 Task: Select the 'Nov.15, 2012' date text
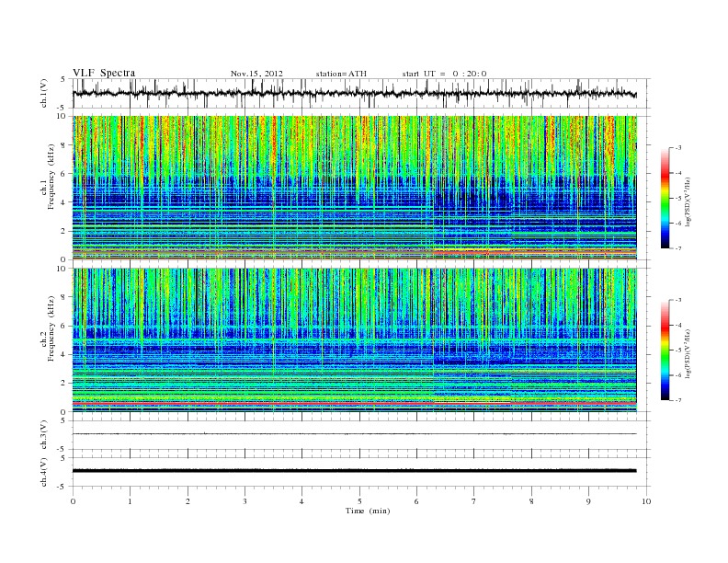(x=256, y=74)
